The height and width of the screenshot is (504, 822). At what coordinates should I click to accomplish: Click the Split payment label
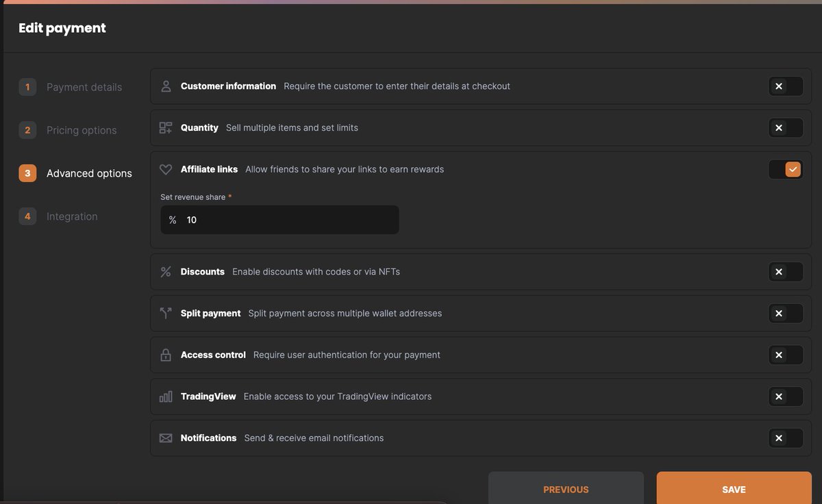(210, 314)
